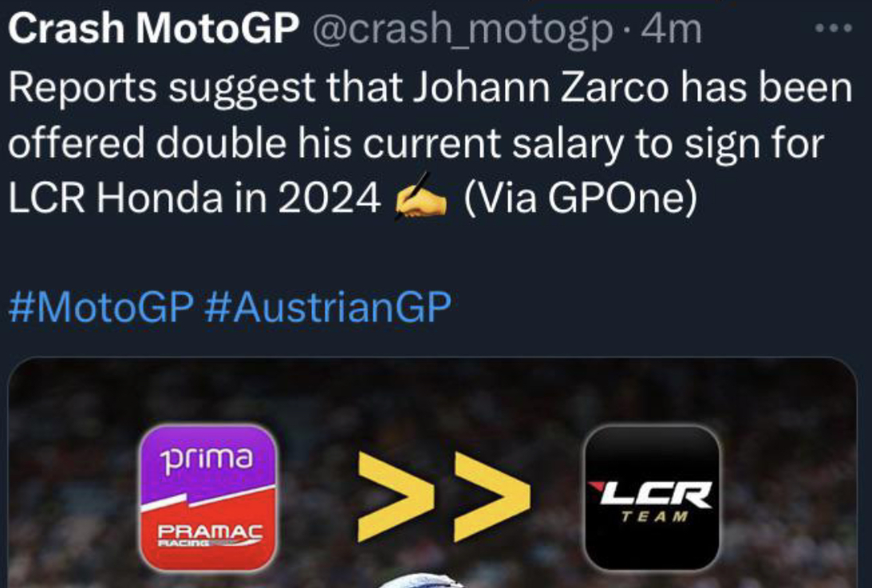Screen dimensions: 872x588
Task: Click the LCR Team logo
Action: tap(652, 497)
